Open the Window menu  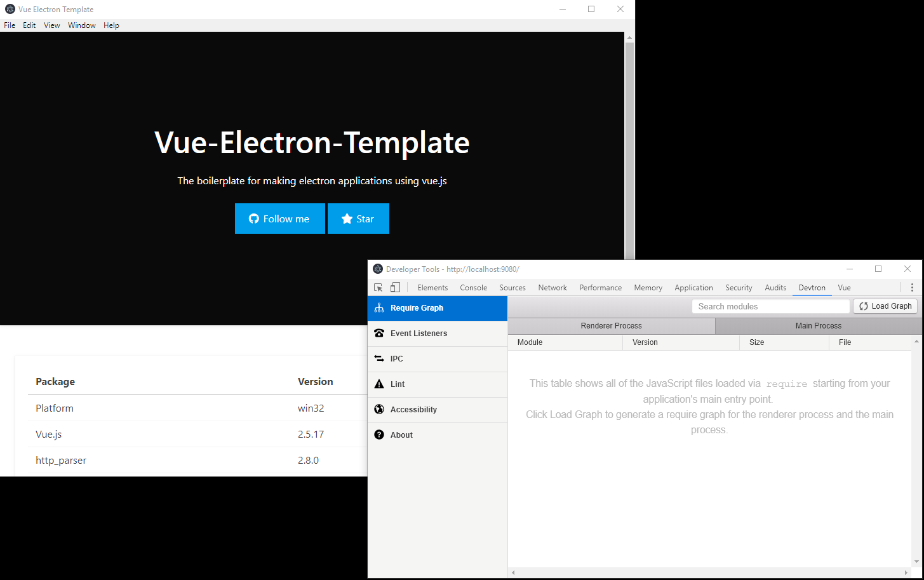82,25
